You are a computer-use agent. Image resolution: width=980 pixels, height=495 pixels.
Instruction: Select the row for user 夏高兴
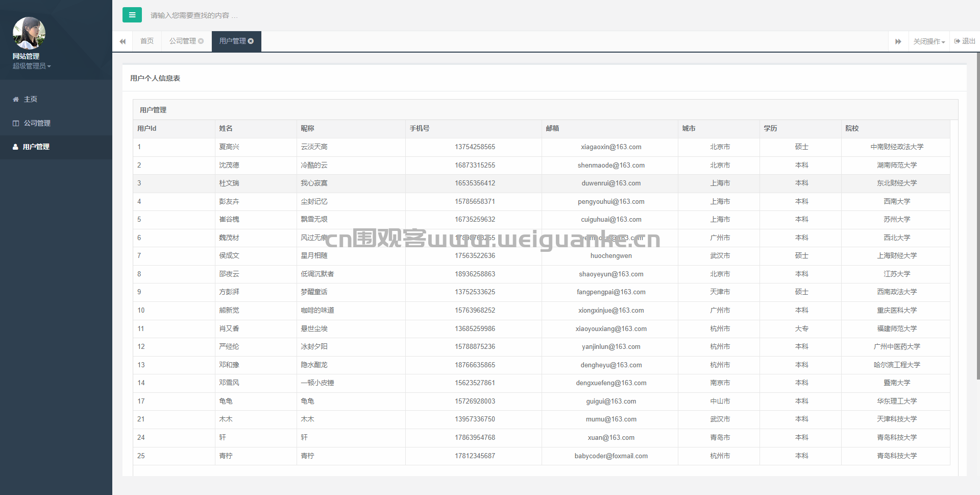(229, 147)
